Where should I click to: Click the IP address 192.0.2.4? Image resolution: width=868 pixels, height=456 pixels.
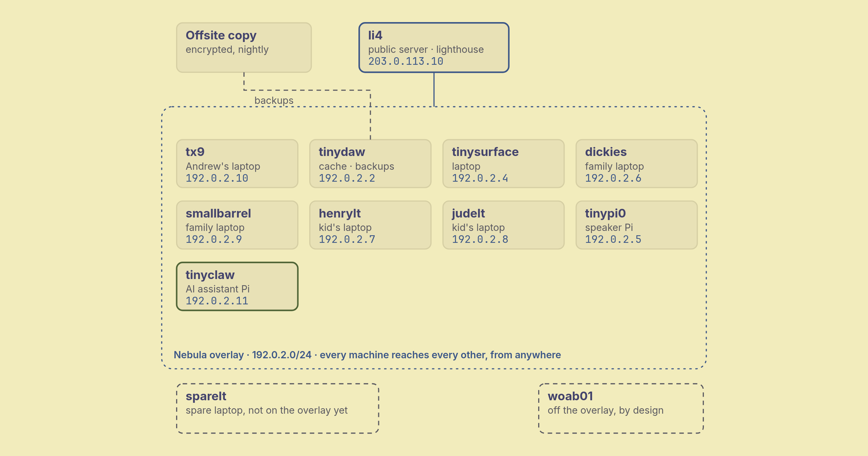click(x=480, y=178)
